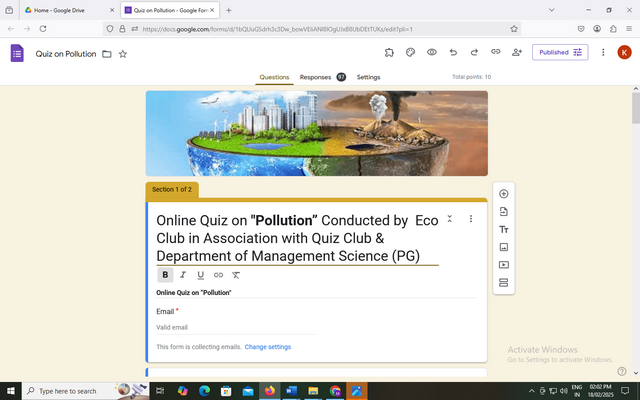
Task: Open section options three-dot menu
Action: coord(471,218)
